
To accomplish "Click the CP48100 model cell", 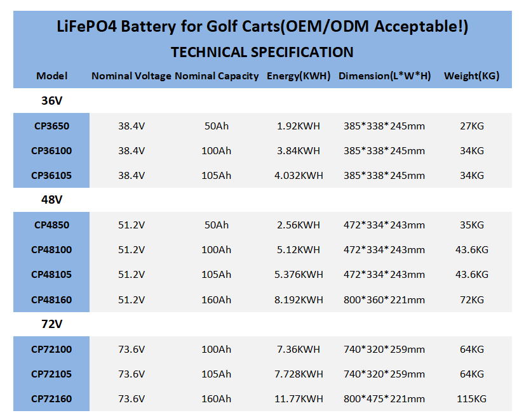I will pos(51,250).
